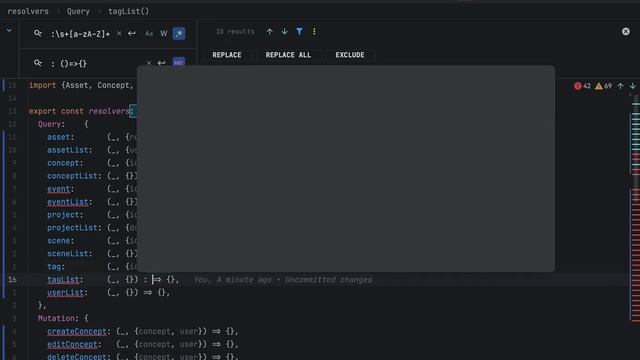Clear the find field text
The height and width of the screenshot is (360, 640).
119,33
